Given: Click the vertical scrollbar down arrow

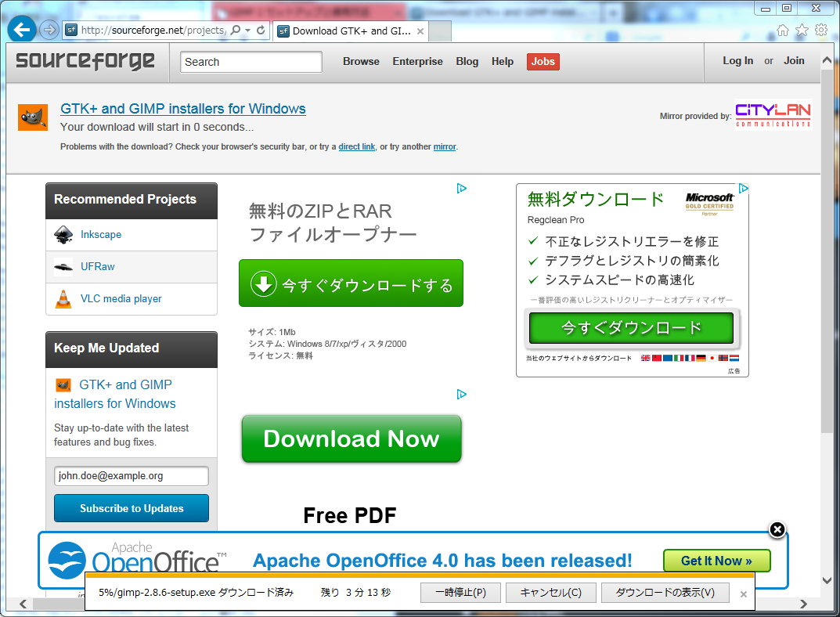Looking at the screenshot, I should (x=827, y=580).
